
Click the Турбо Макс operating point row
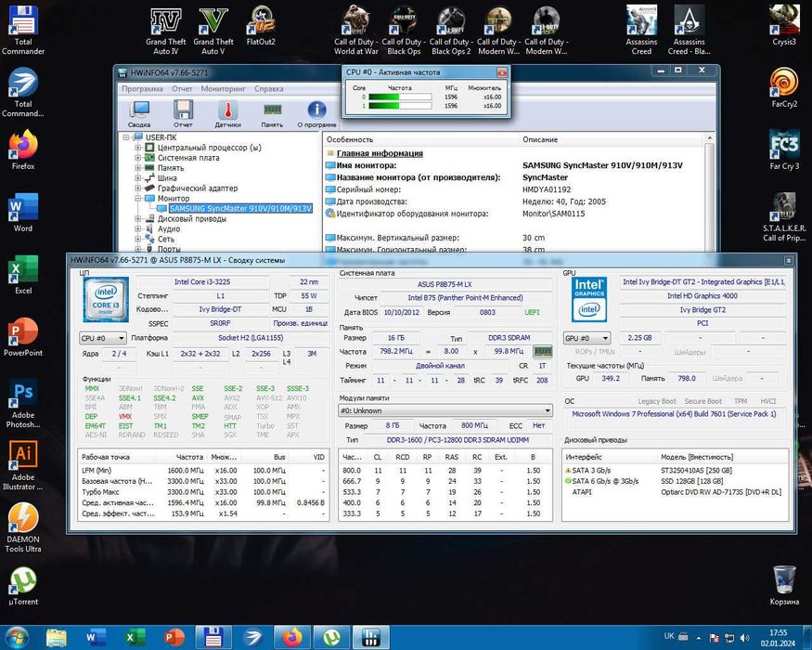(203, 492)
